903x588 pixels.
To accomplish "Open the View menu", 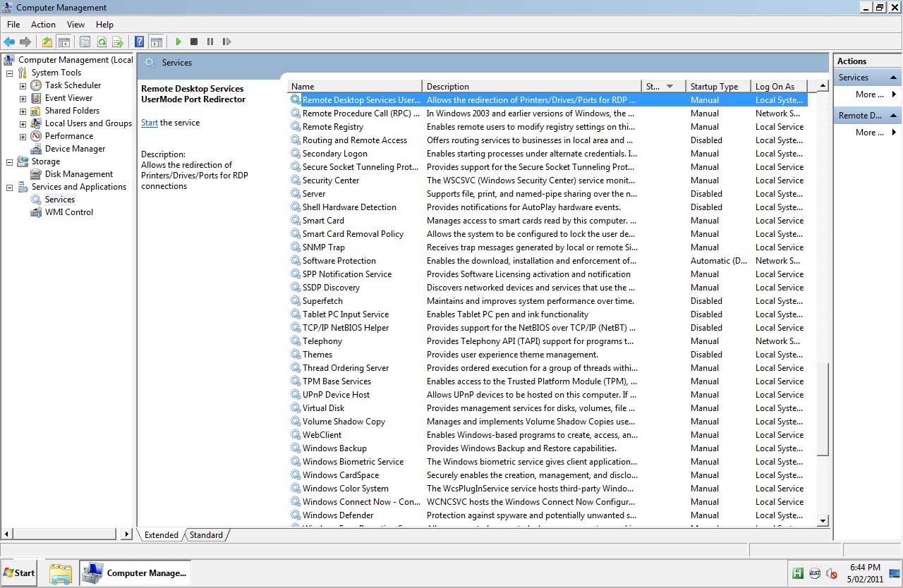I will pos(75,25).
